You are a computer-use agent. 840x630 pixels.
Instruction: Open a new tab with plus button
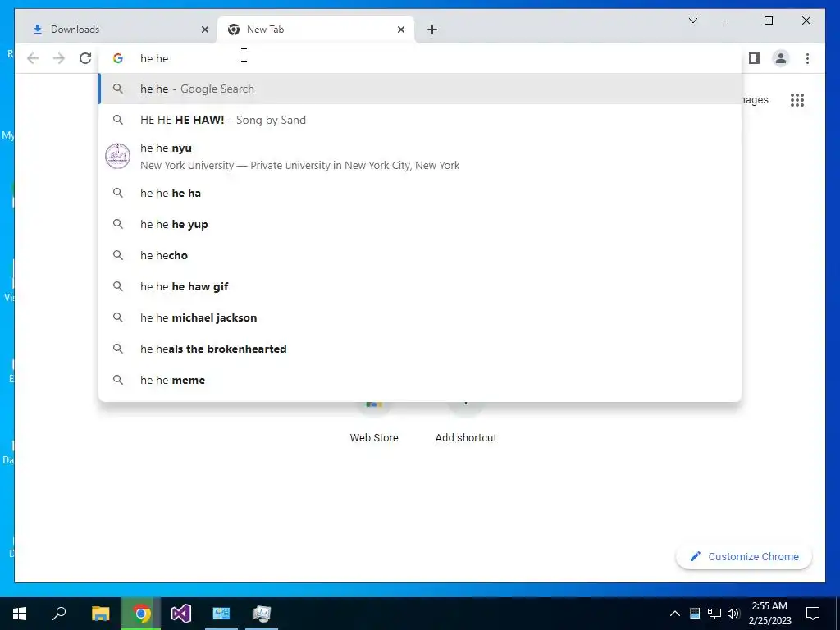pyautogui.click(x=432, y=30)
